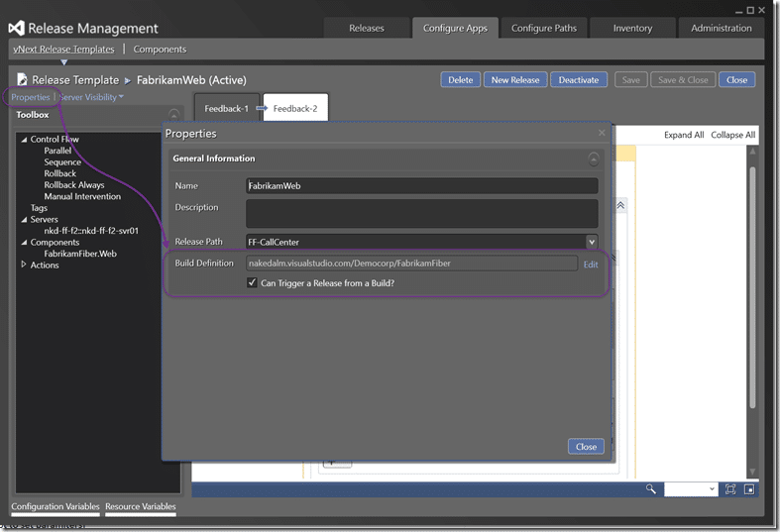Select Manual Intervention in the Toolbox
The height and width of the screenshot is (532, 780).
tap(82, 196)
